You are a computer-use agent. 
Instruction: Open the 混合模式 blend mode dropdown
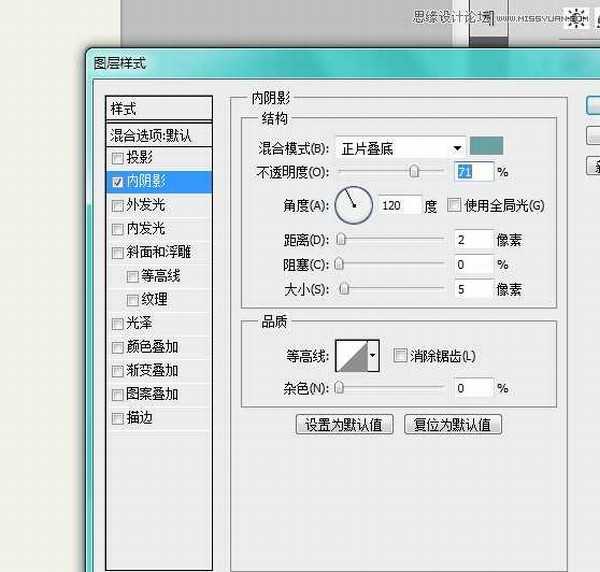[400, 148]
